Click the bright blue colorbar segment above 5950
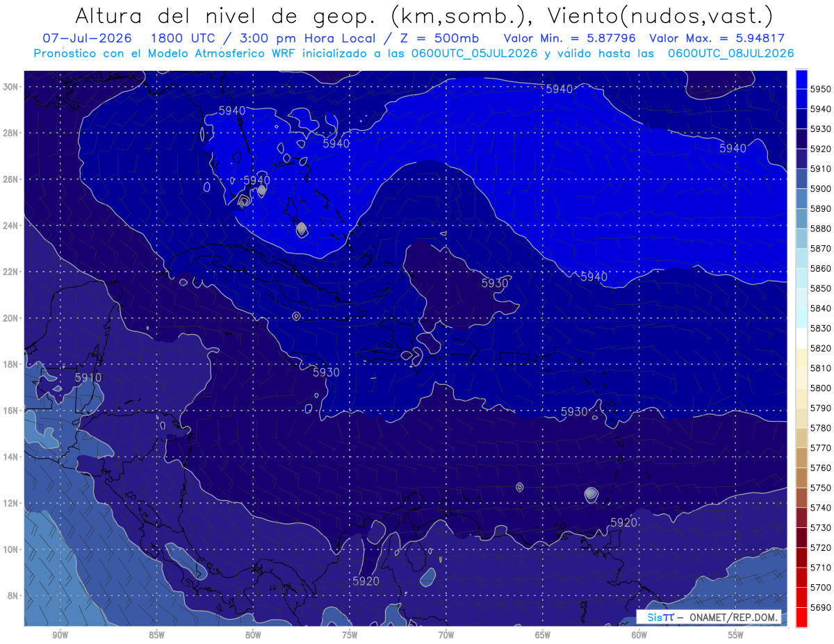This screenshot has width=834, height=644. pyautogui.click(x=801, y=79)
